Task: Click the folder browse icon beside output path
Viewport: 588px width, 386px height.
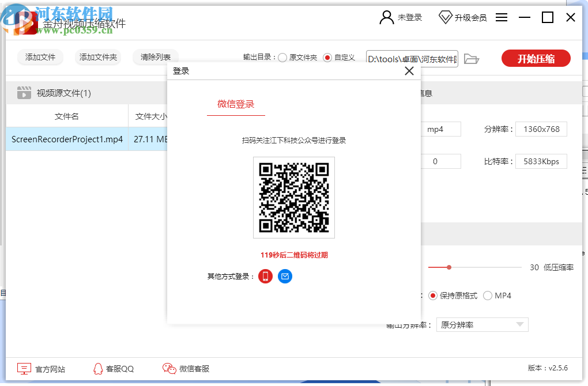Action: pyautogui.click(x=472, y=58)
